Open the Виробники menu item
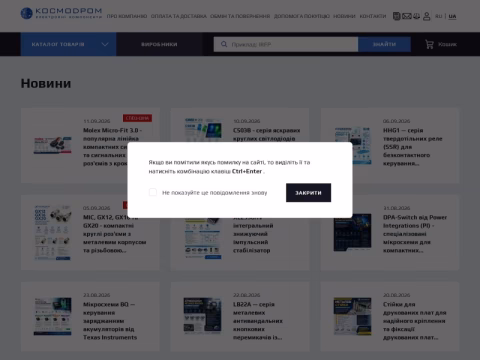This screenshot has width=480, height=360. (x=159, y=44)
